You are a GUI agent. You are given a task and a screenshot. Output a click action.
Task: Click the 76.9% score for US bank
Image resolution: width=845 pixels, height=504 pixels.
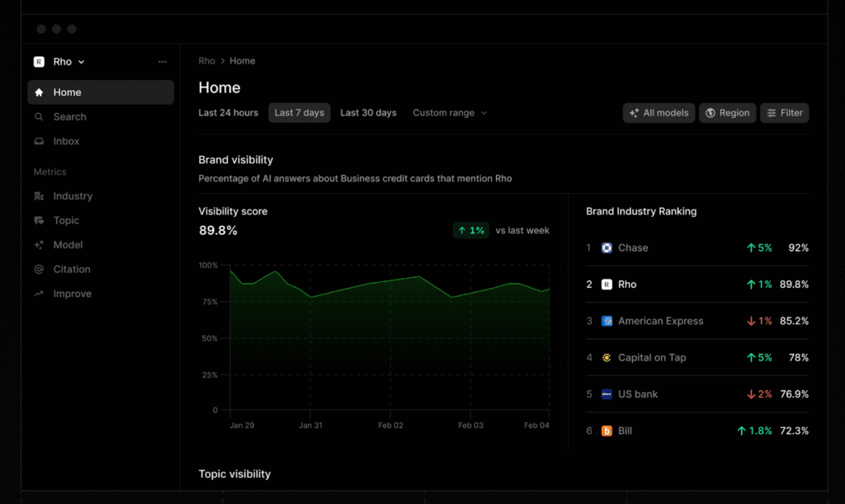[x=794, y=394]
